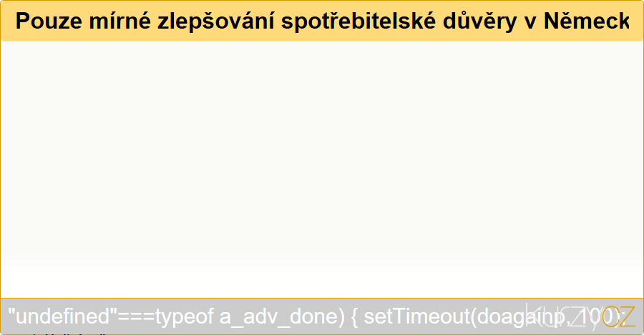
Task: Click the word 'Pouze' in the title
Action: point(49,21)
